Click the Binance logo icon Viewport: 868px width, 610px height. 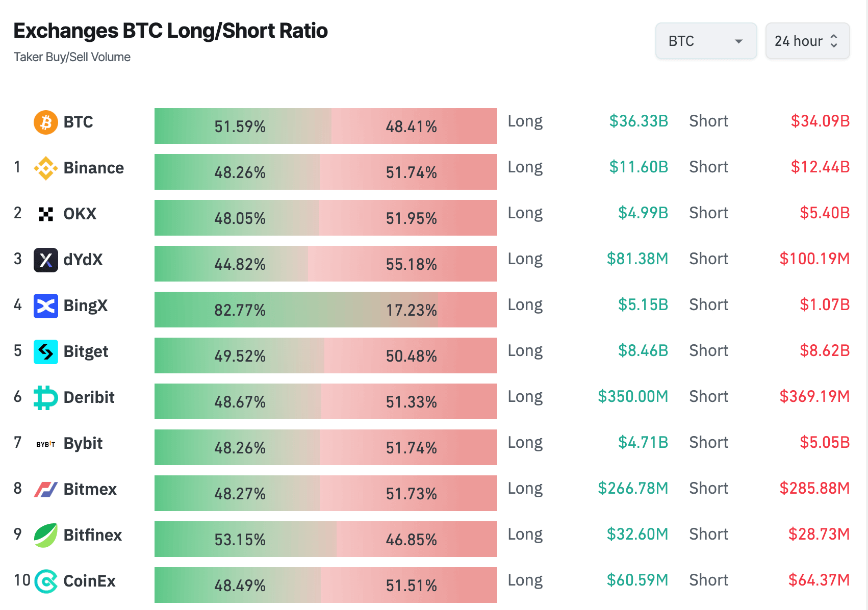46,168
